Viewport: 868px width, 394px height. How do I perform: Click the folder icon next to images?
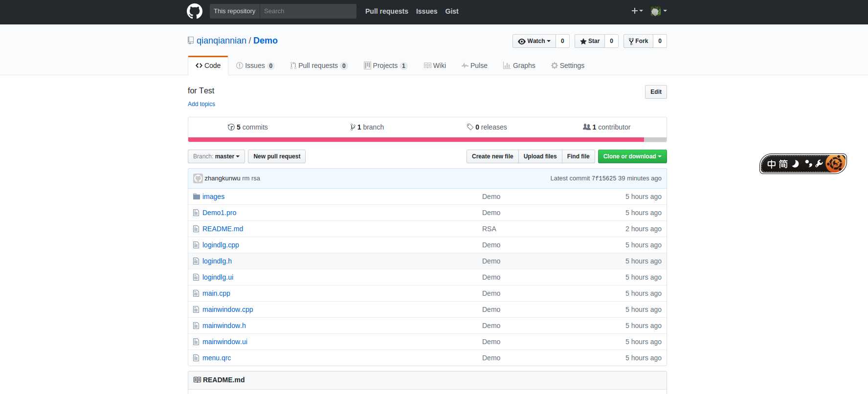pyautogui.click(x=197, y=197)
